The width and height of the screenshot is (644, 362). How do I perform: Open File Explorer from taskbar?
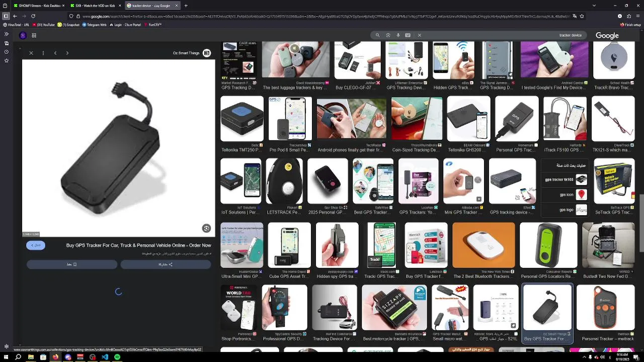(31, 357)
